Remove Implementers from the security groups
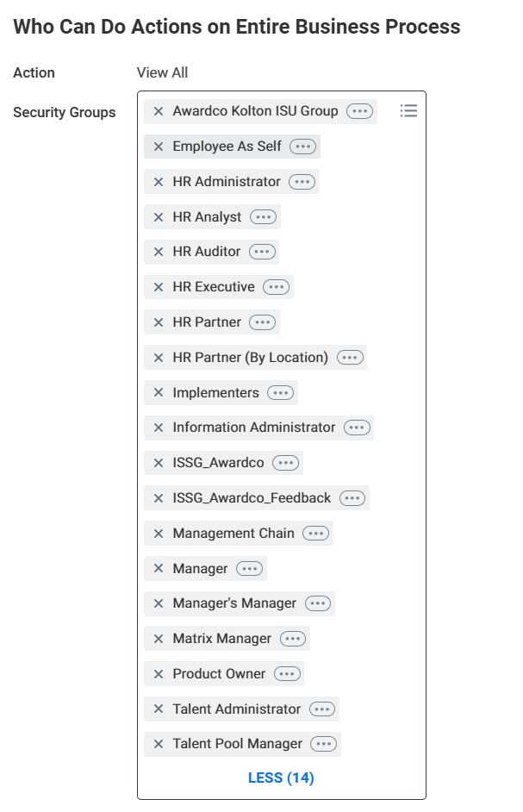This screenshot has width=523, height=812. click(159, 393)
